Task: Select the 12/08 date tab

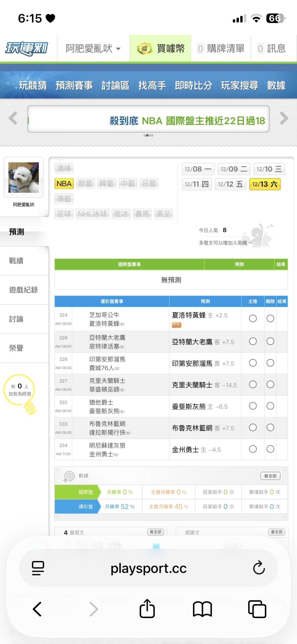Action: click(198, 169)
